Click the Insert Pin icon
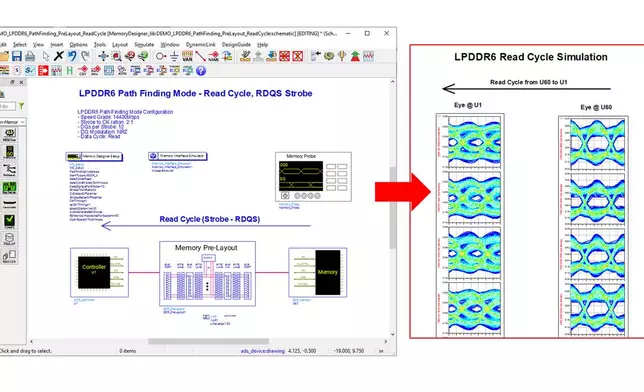The height and width of the screenshot is (392, 644). click(x=161, y=56)
